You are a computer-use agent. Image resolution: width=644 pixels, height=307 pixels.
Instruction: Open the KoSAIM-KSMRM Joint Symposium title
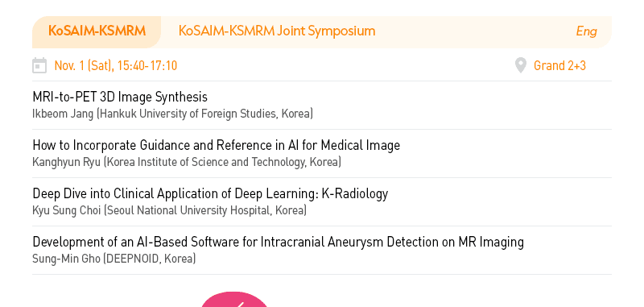(277, 31)
